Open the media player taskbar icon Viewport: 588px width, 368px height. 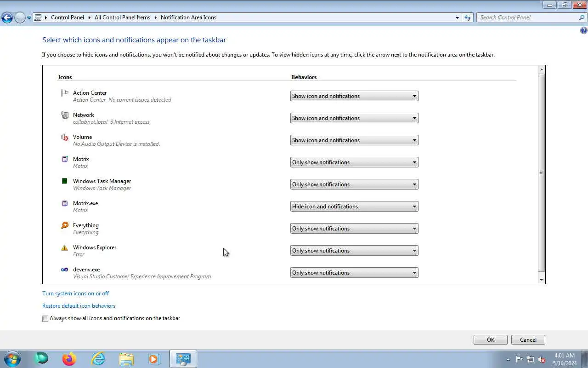point(154,359)
